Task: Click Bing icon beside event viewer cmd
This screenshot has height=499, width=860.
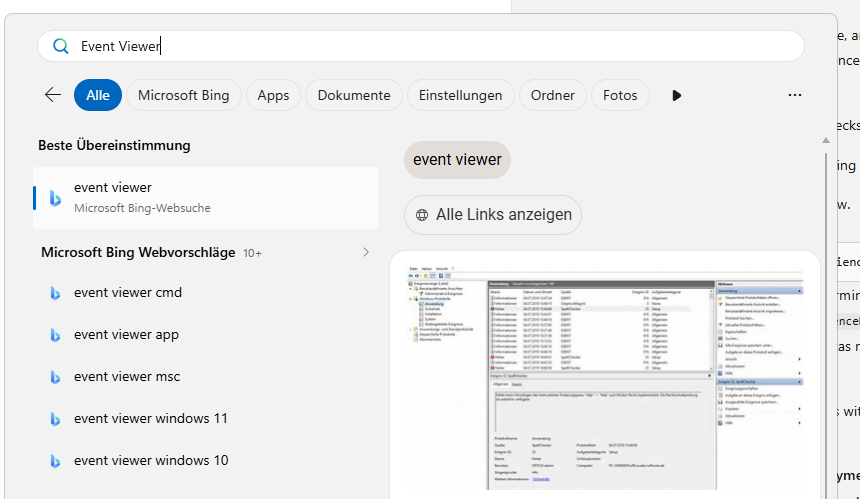Action: click(55, 293)
